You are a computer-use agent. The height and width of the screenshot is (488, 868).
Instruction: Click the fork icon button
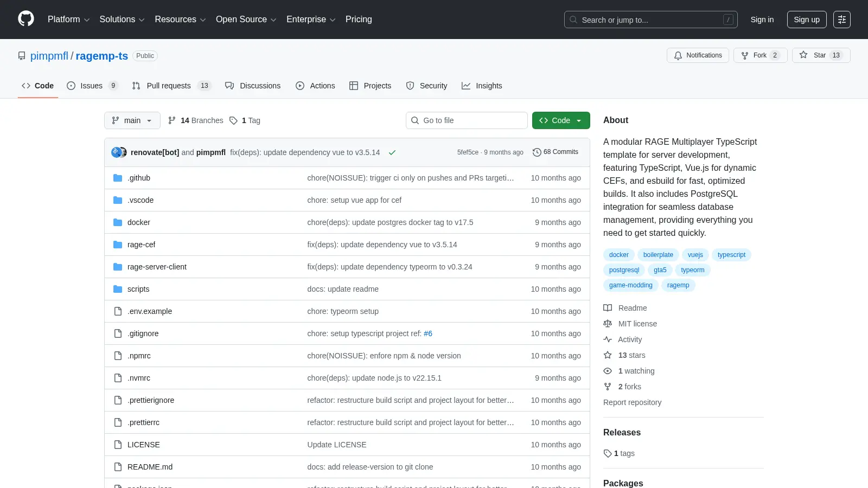click(x=745, y=55)
